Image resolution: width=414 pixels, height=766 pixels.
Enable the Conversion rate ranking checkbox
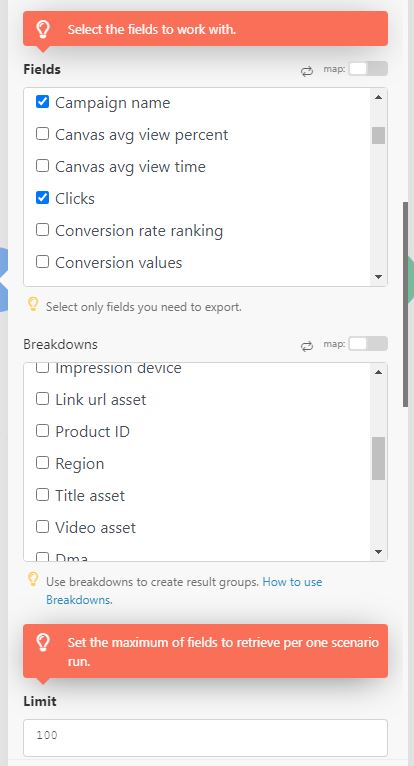click(x=43, y=230)
